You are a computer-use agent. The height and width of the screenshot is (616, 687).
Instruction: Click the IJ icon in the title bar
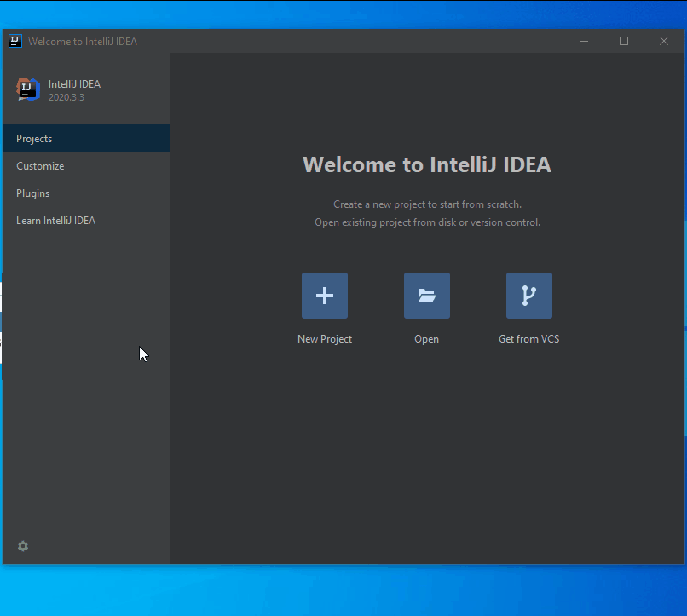click(14, 40)
